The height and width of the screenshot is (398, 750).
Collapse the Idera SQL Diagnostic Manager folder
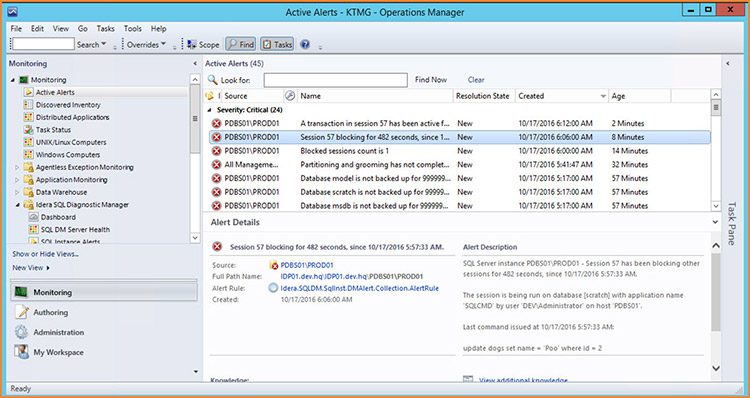coord(17,205)
